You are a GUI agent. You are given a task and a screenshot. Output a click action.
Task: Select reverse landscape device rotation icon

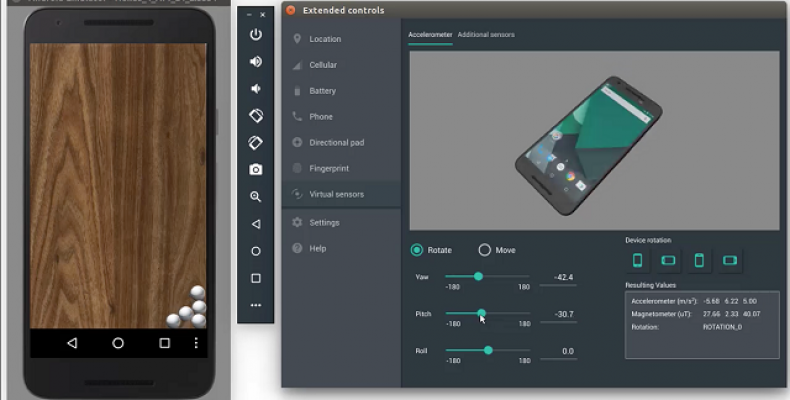point(730,260)
